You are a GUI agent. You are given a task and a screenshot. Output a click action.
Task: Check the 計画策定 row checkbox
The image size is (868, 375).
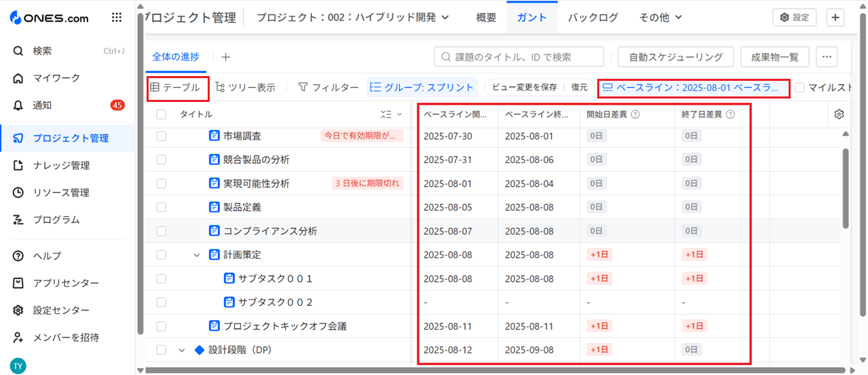pos(161,255)
